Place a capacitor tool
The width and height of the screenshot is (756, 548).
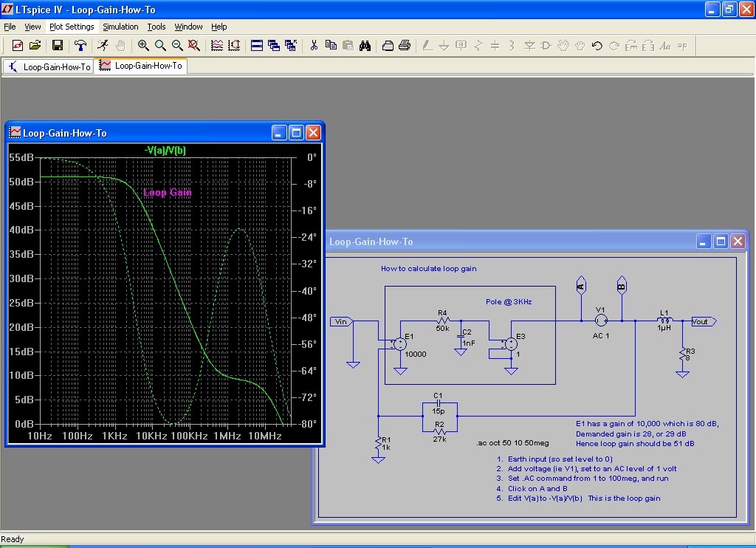pos(495,45)
